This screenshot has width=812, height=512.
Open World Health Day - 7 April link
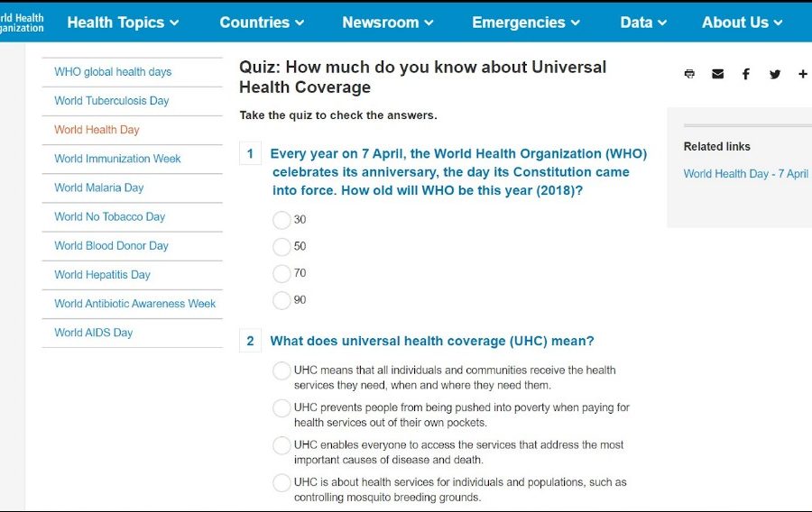point(745,174)
